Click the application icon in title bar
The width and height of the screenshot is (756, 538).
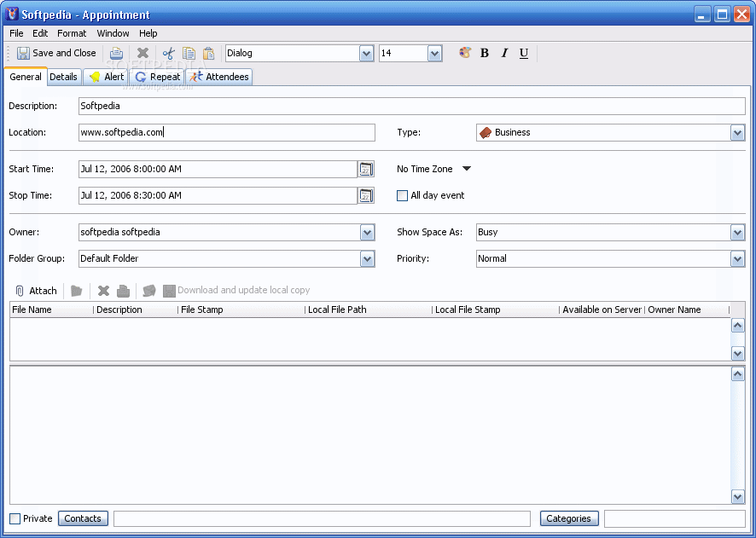click(12, 14)
